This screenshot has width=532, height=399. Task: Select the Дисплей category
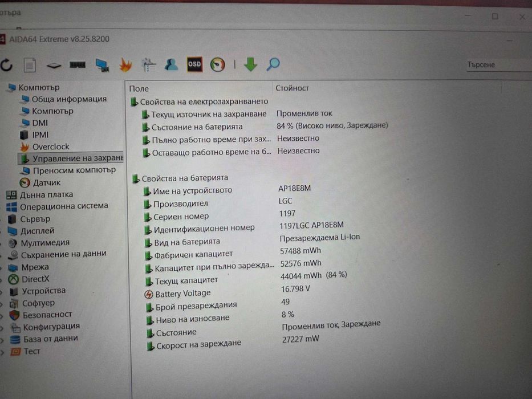31,231
